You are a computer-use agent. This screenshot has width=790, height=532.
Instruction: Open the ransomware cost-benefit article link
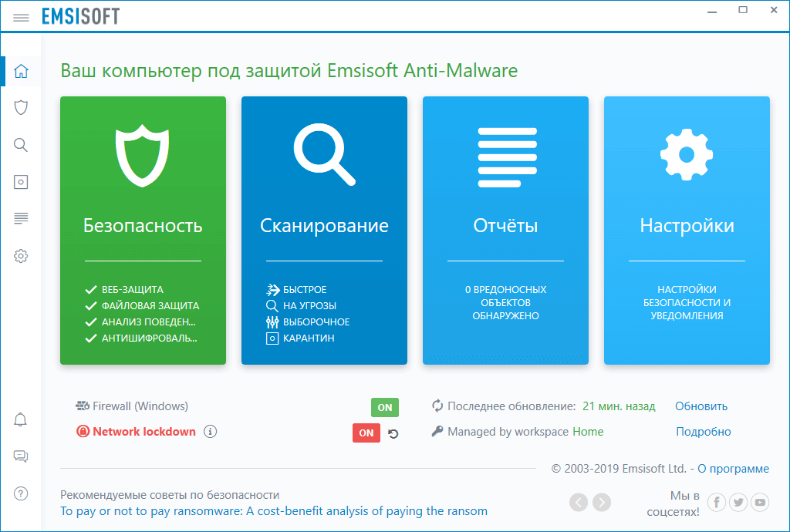pyautogui.click(x=274, y=511)
